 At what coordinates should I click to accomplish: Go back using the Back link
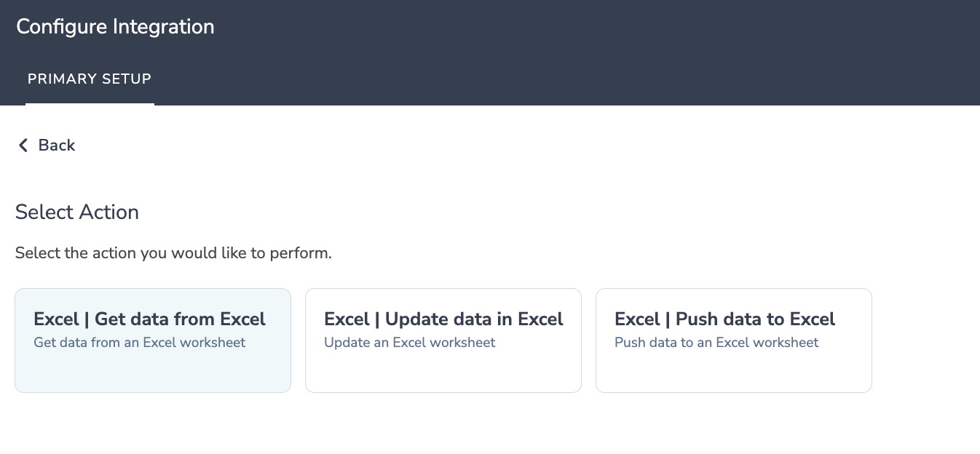56,146
